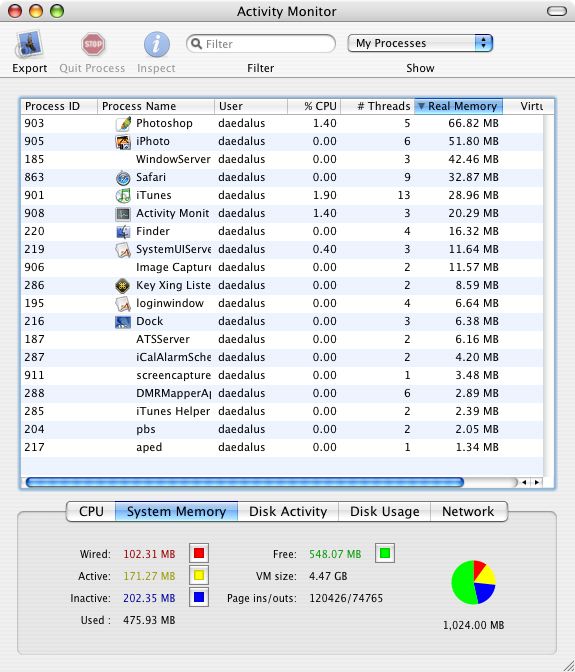Click the blue Inactive color swatch

pos(199,597)
